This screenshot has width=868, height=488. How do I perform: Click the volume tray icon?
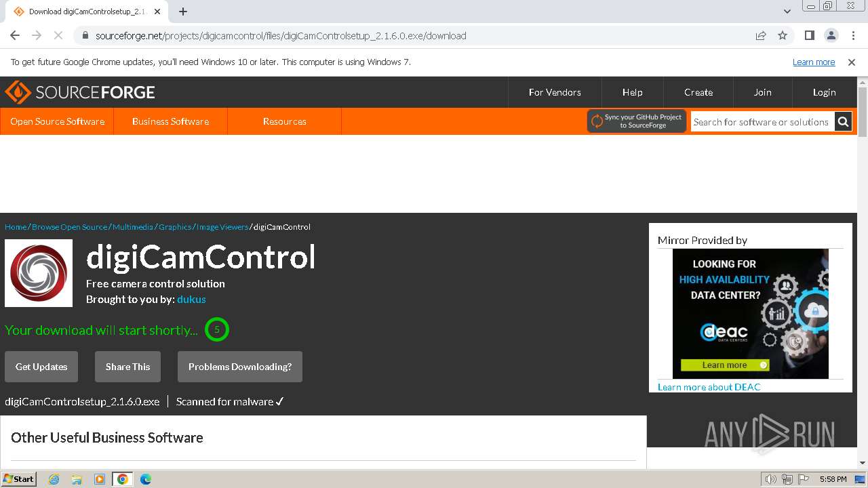770,479
